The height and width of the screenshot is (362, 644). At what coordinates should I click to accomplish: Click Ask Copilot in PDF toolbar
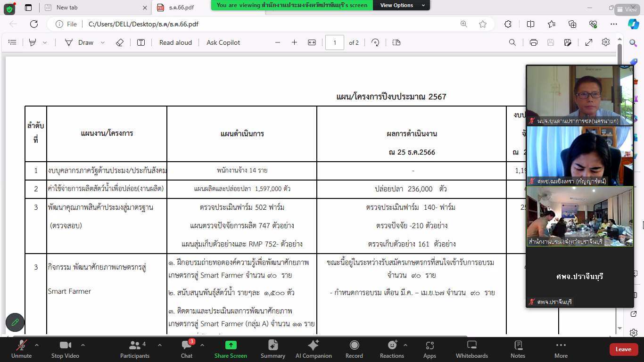[x=223, y=42]
